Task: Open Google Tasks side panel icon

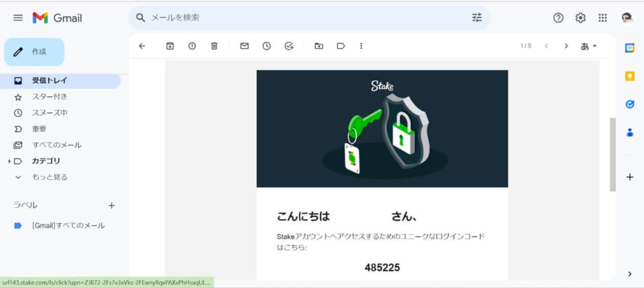Action: tap(630, 104)
